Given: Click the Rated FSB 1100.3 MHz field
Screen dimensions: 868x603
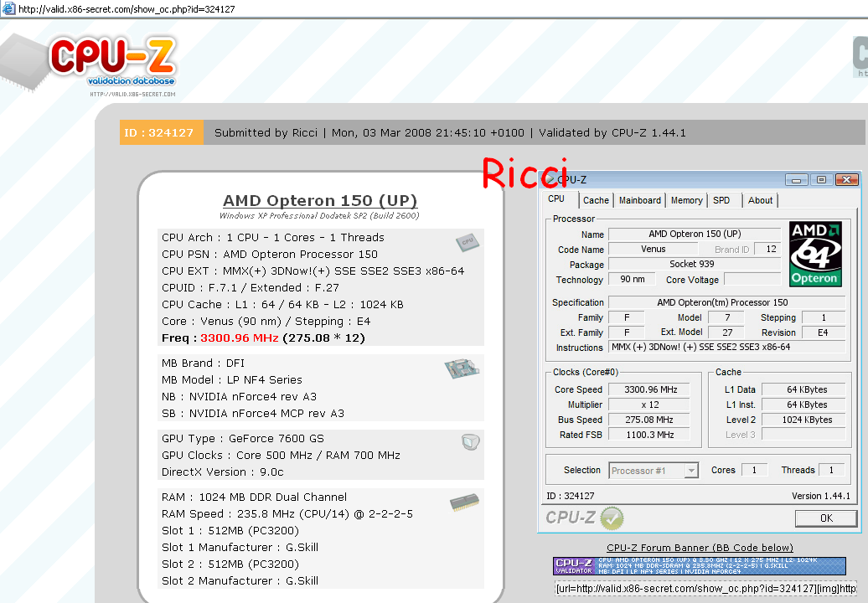Looking at the screenshot, I should point(650,435).
